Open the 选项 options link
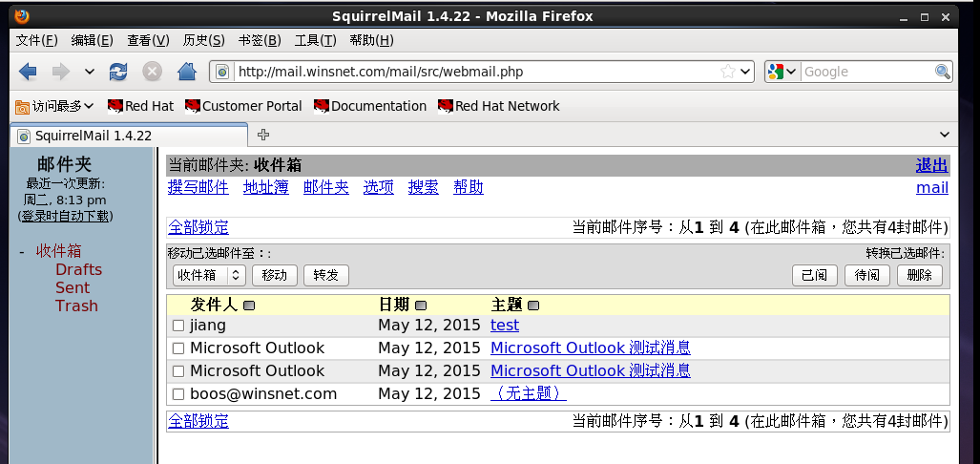980x464 pixels. pyautogui.click(x=379, y=187)
